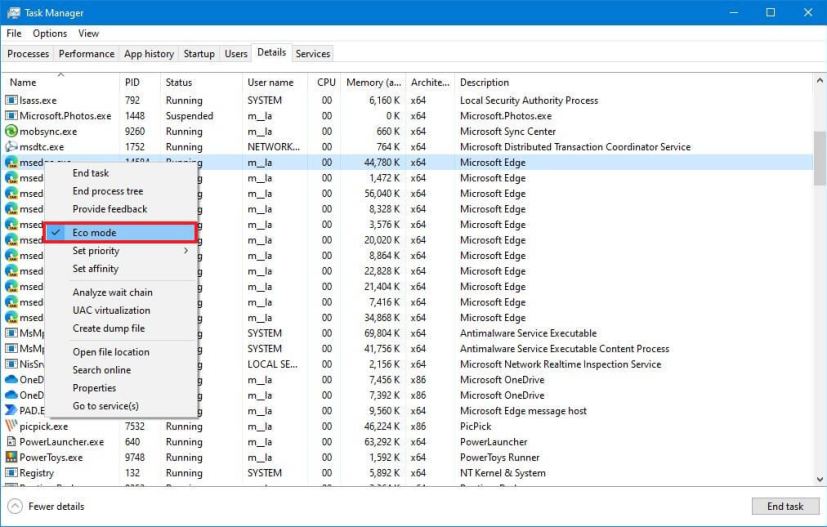Click the lsass.exe process icon

11,100
